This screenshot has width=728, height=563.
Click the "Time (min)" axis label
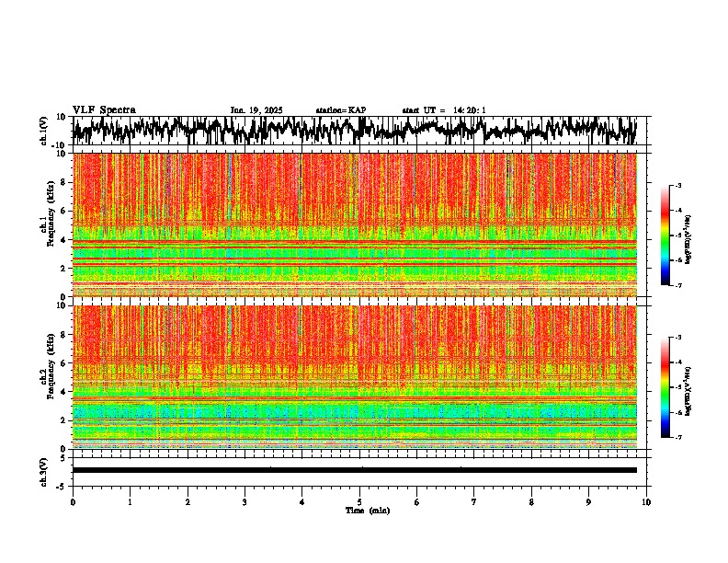(368, 511)
